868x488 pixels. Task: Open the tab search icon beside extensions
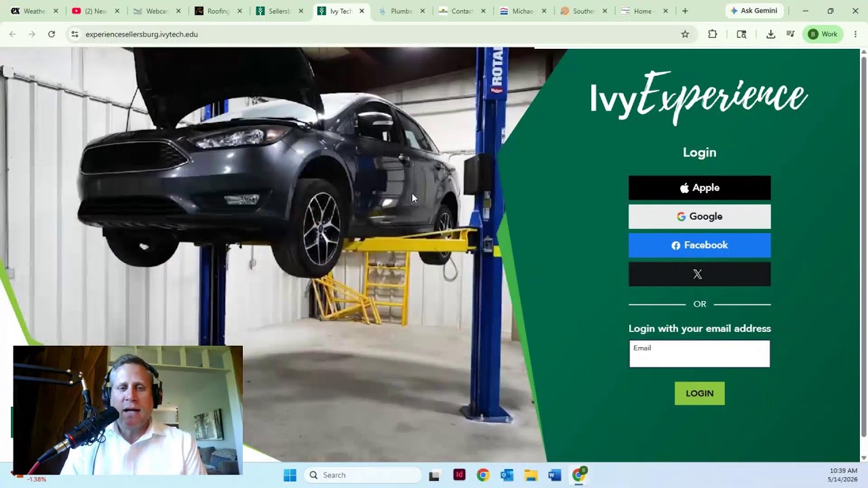[742, 34]
